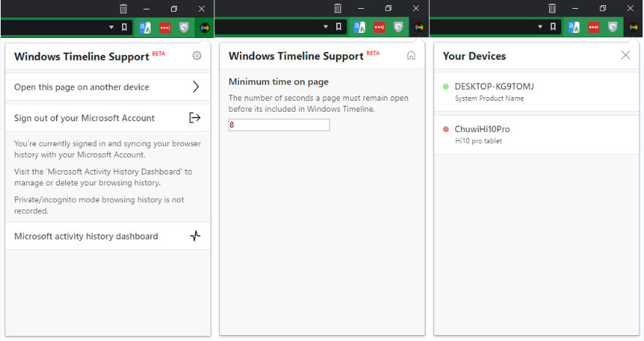Click green status dot of DESKTOP-KG9TOMJ
This screenshot has width=644, height=341.
(x=446, y=87)
